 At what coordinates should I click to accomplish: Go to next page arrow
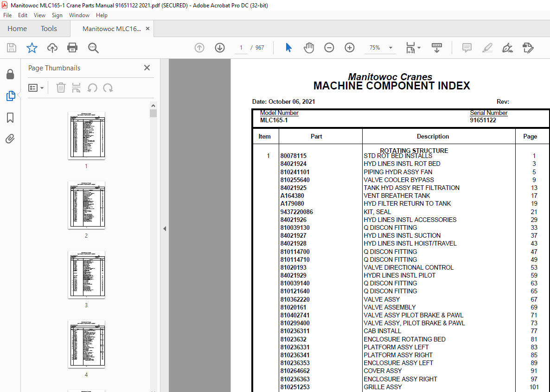(220, 48)
